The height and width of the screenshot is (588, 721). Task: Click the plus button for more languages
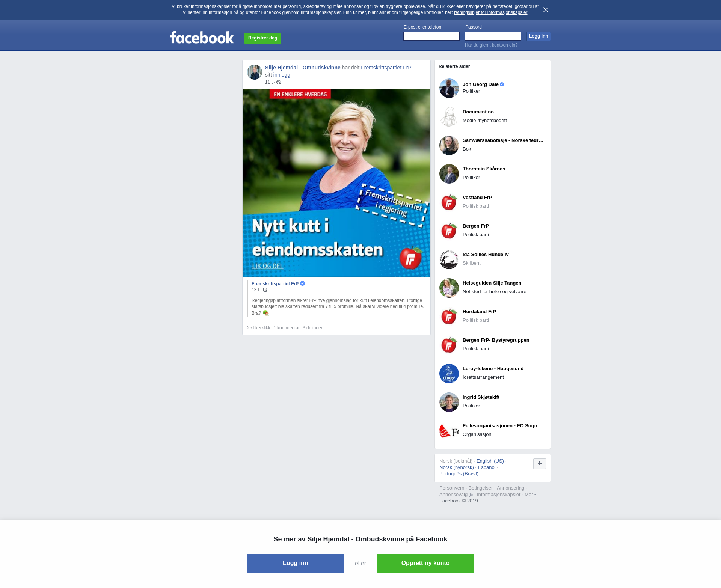click(x=540, y=464)
